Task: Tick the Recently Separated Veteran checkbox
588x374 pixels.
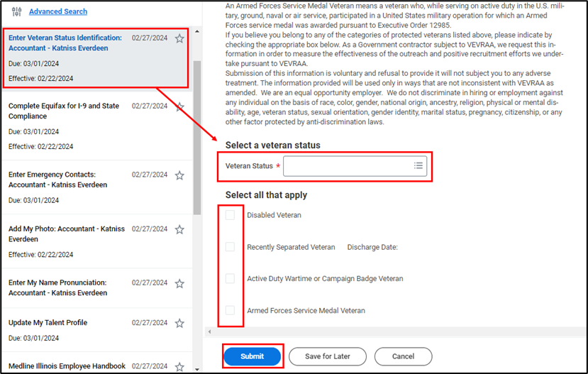Action: click(230, 247)
